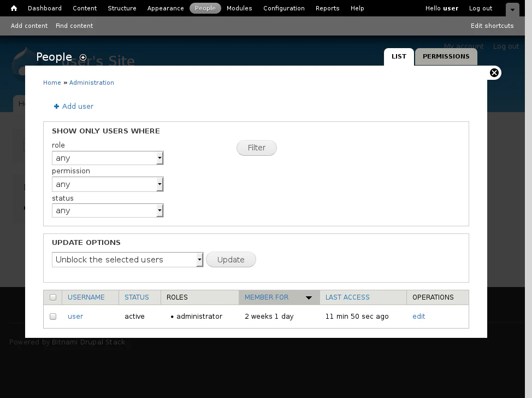Open the Modules menu item
The height and width of the screenshot is (398, 532).
click(x=239, y=8)
